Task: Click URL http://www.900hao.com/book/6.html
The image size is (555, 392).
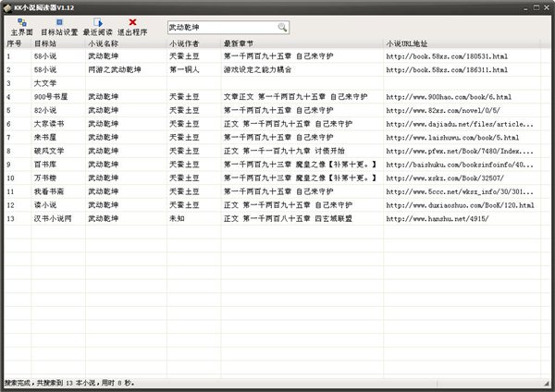Action: click(x=449, y=96)
